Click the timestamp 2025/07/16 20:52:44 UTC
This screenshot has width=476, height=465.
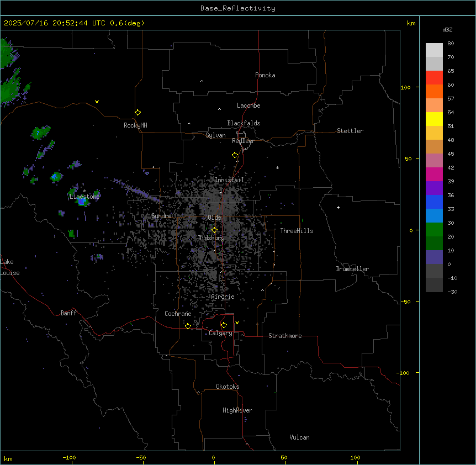tap(55, 23)
